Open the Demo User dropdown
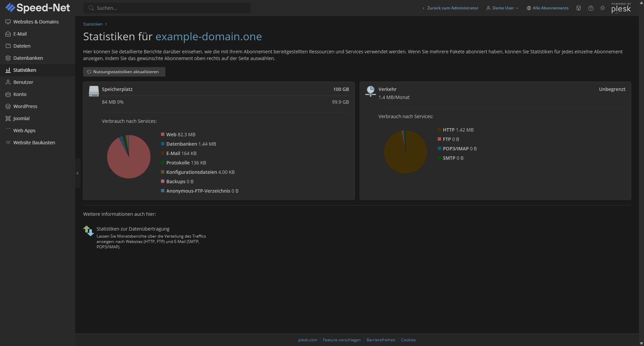 point(502,8)
